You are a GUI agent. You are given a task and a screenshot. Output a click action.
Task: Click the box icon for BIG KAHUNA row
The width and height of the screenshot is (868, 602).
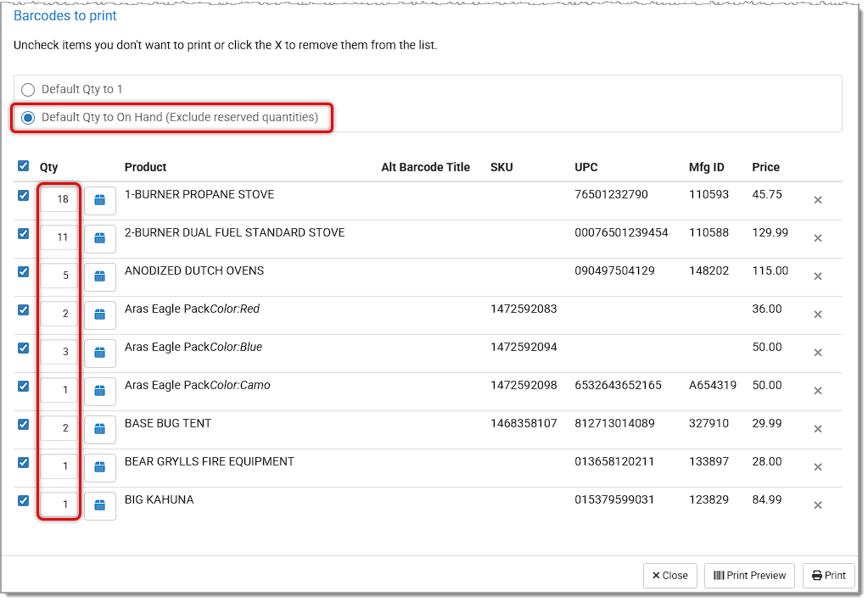99,505
